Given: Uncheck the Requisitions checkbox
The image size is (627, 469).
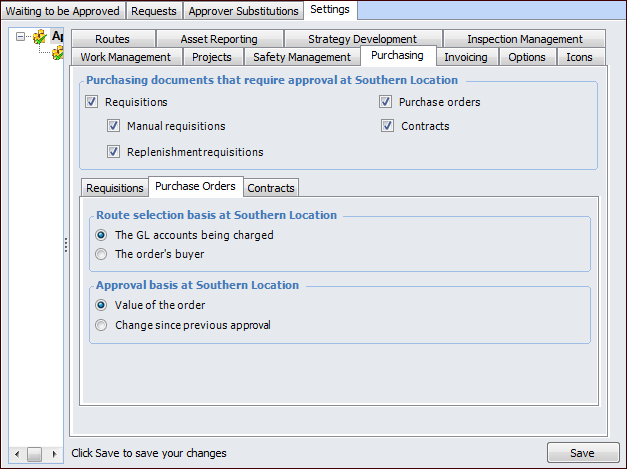Looking at the screenshot, I should point(92,102).
